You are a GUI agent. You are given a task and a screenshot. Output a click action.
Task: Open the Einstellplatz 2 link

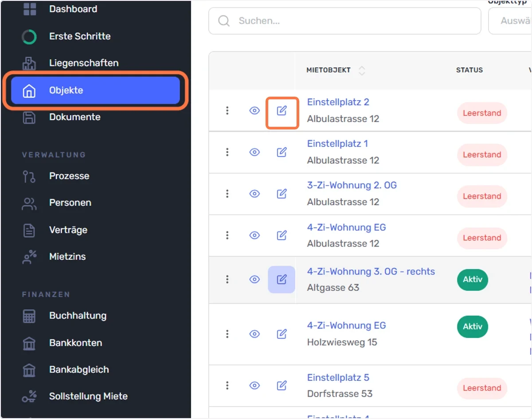tap(338, 102)
